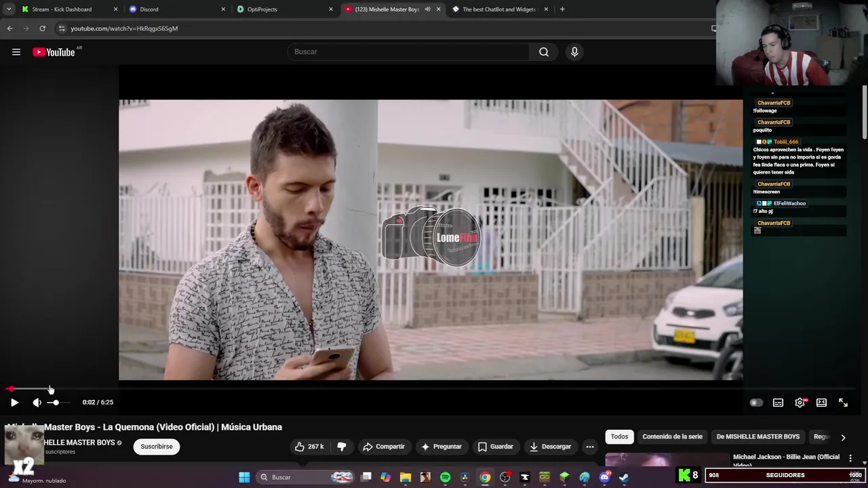
Task: Download the video with Descargar
Action: tap(550, 447)
